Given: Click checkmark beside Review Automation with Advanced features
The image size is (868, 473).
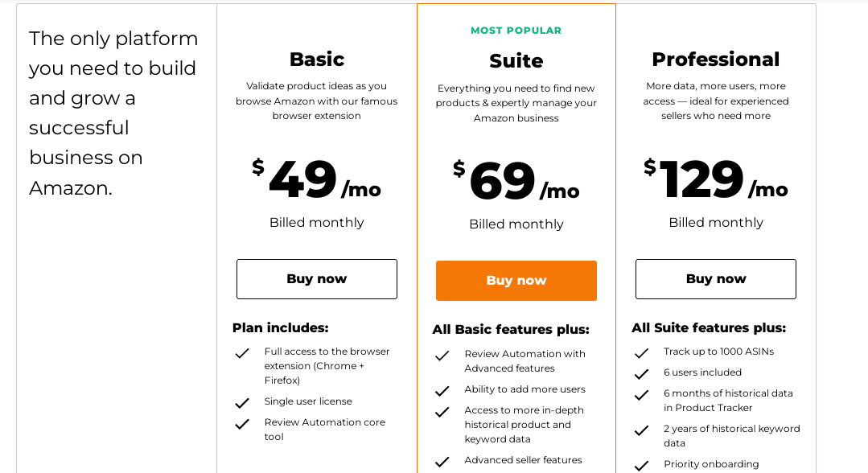Looking at the screenshot, I should [x=442, y=356].
